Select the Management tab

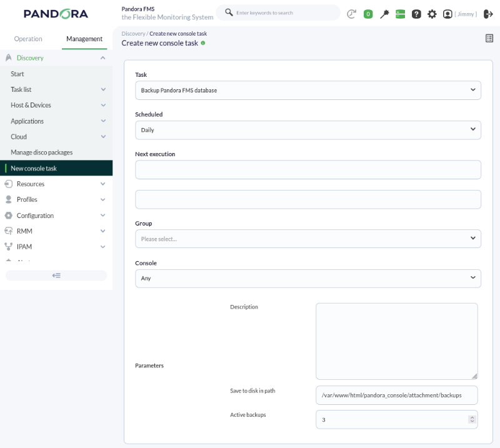(84, 39)
